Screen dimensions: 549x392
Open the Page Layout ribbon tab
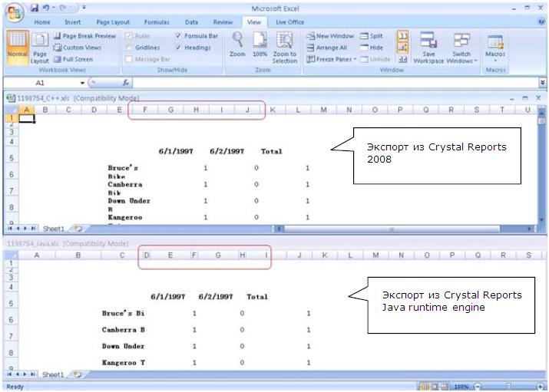click(113, 22)
